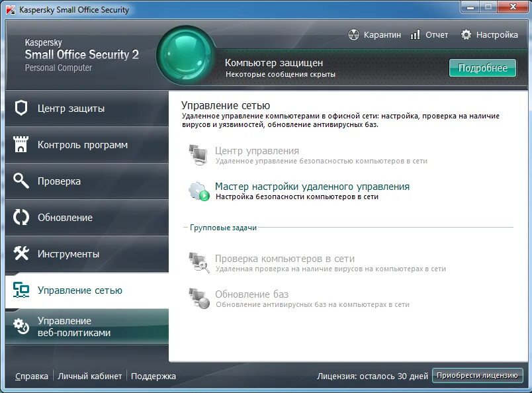This screenshot has height=393, width=532.
Task: Click the Kaspersky logo in title bar
Action: 11,10
